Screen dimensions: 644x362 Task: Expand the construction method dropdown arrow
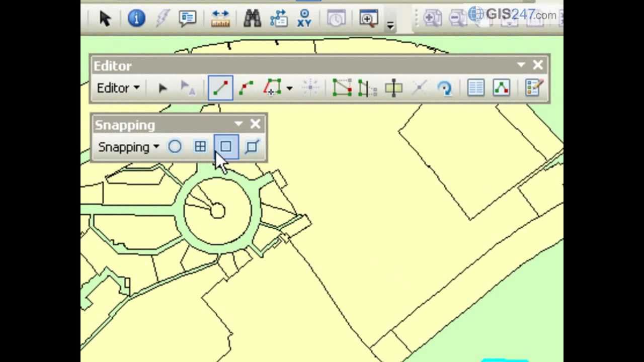(289, 88)
